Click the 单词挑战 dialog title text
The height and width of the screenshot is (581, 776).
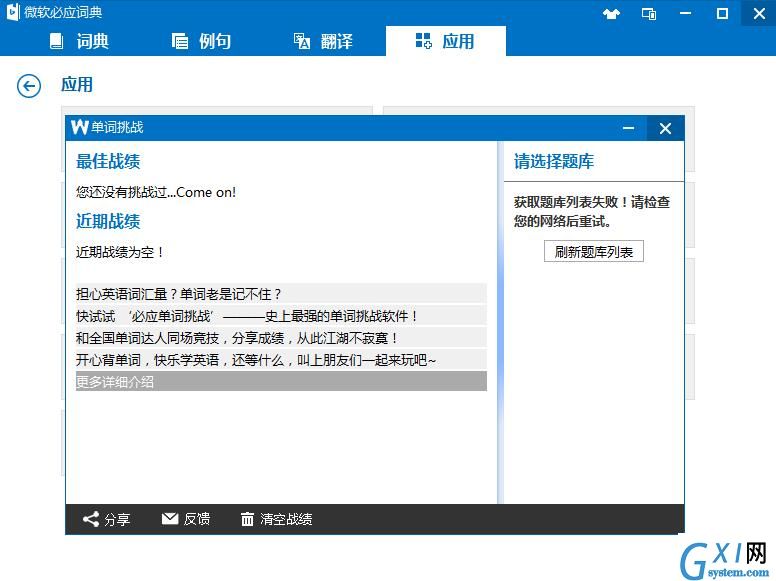click(x=117, y=127)
